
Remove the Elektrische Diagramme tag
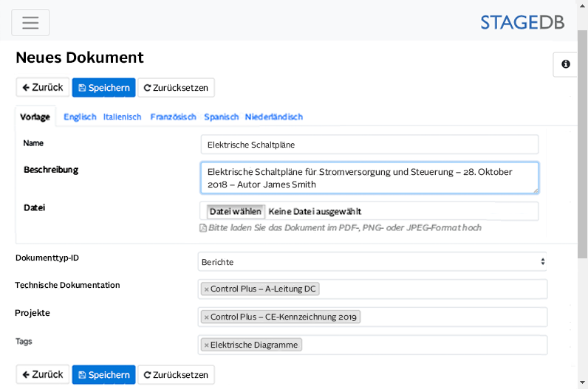[x=206, y=345]
